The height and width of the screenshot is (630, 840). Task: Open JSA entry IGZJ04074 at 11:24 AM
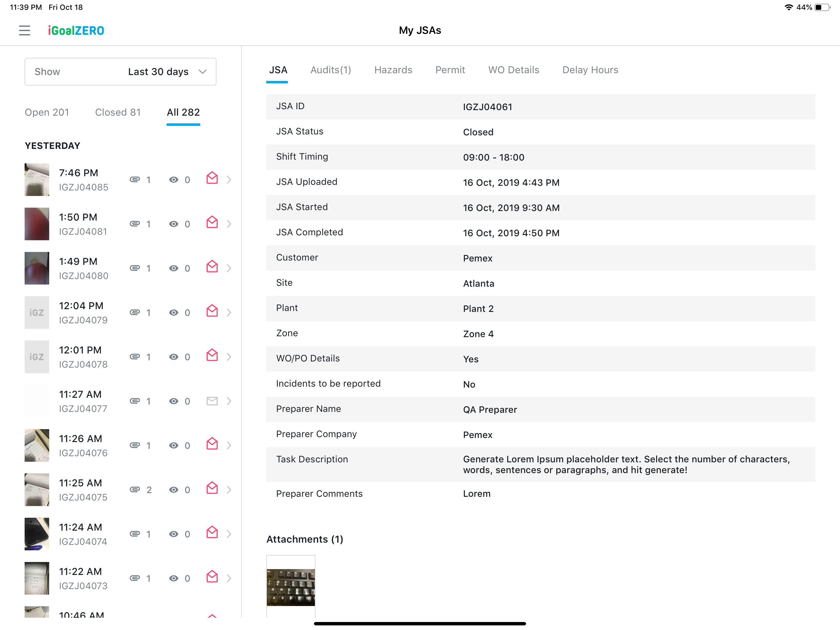click(128, 534)
